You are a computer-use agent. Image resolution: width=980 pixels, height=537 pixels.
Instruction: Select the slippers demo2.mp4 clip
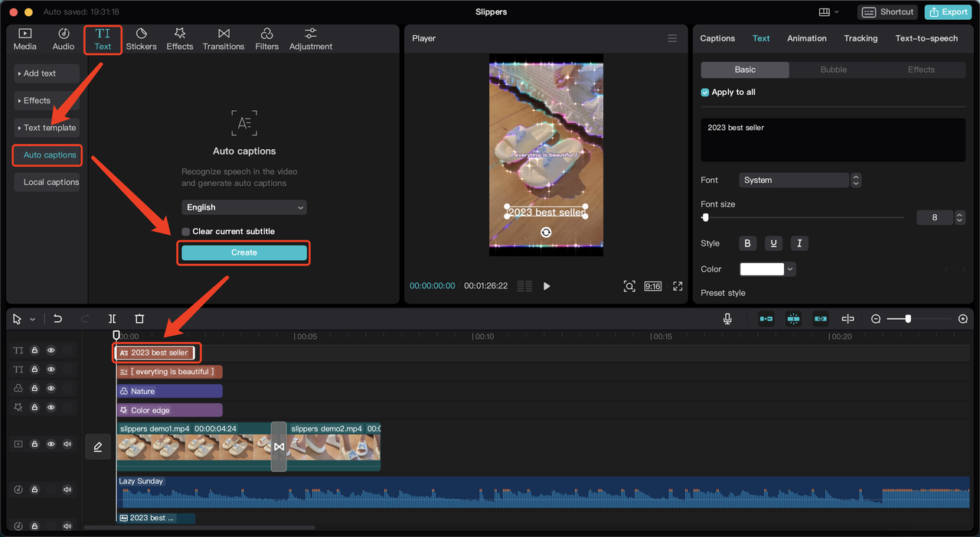[337, 446]
